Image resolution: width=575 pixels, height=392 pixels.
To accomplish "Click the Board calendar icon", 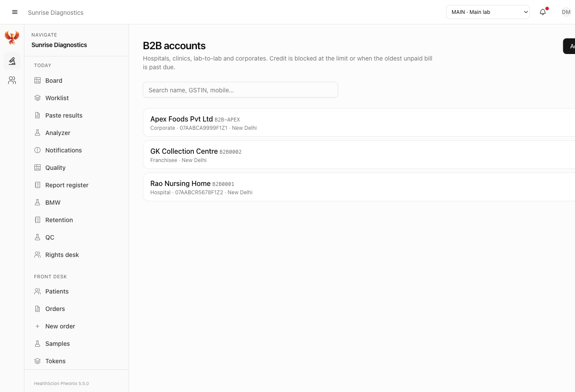I will click(x=37, y=81).
